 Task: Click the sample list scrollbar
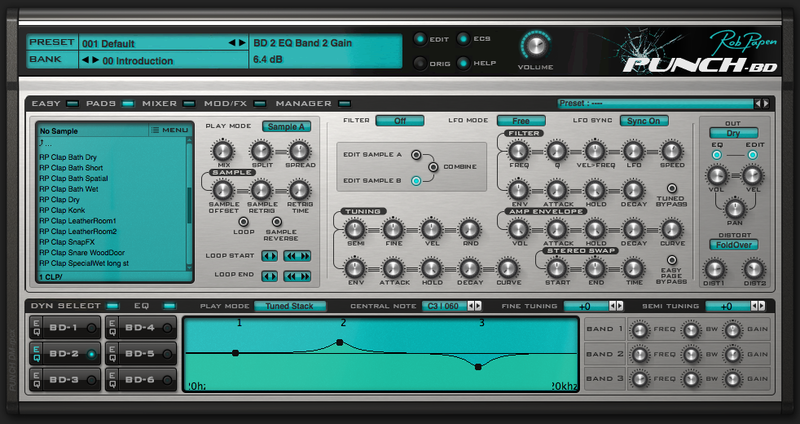(190, 205)
